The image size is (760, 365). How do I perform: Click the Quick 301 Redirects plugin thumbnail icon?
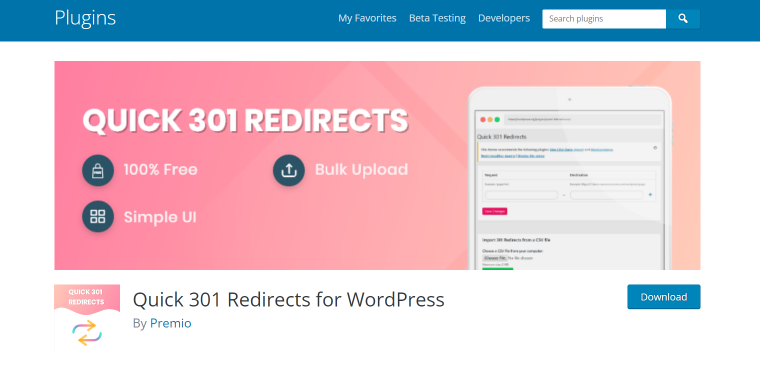(x=87, y=317)
